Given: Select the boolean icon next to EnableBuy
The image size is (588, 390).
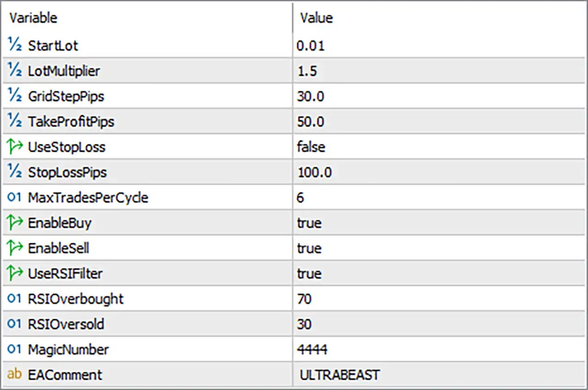Looking at the screenshot, I should pos(15,223).
